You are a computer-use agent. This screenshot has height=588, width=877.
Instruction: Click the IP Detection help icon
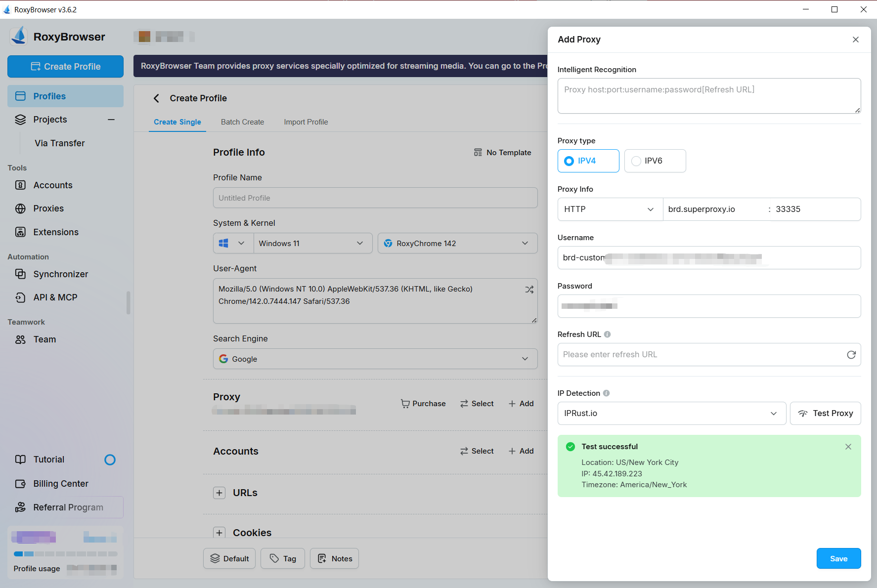pos(606,393)
